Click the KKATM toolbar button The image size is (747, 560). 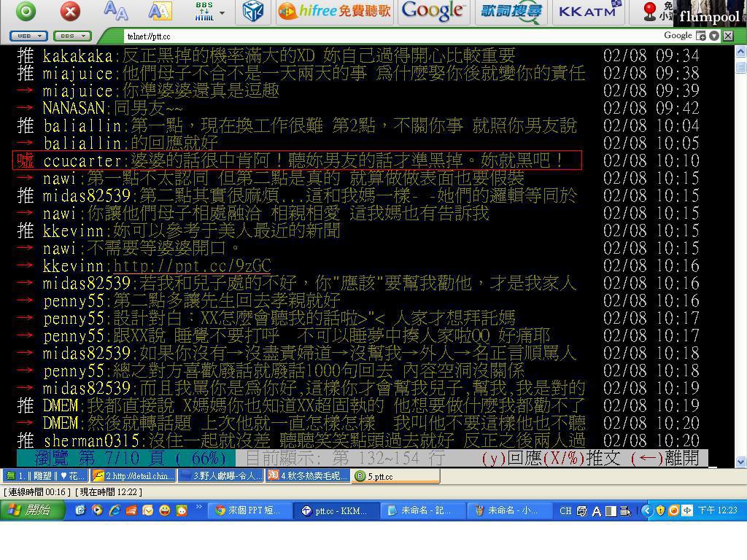[587, 12]
